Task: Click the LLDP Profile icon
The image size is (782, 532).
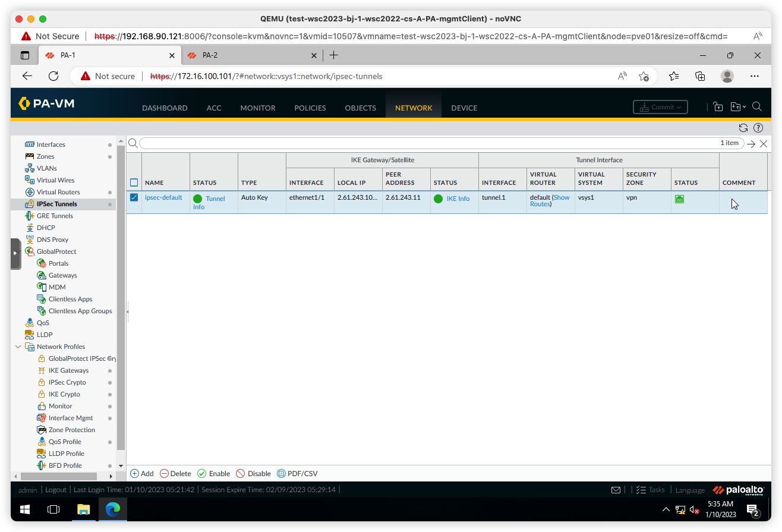Action: point(42,454)
